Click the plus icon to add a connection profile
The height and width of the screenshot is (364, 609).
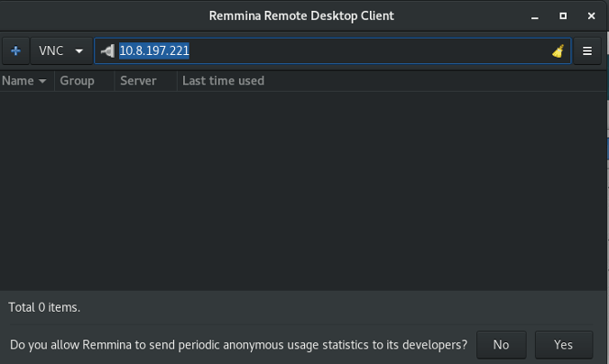pyautogui.click(x=15, y=51)
